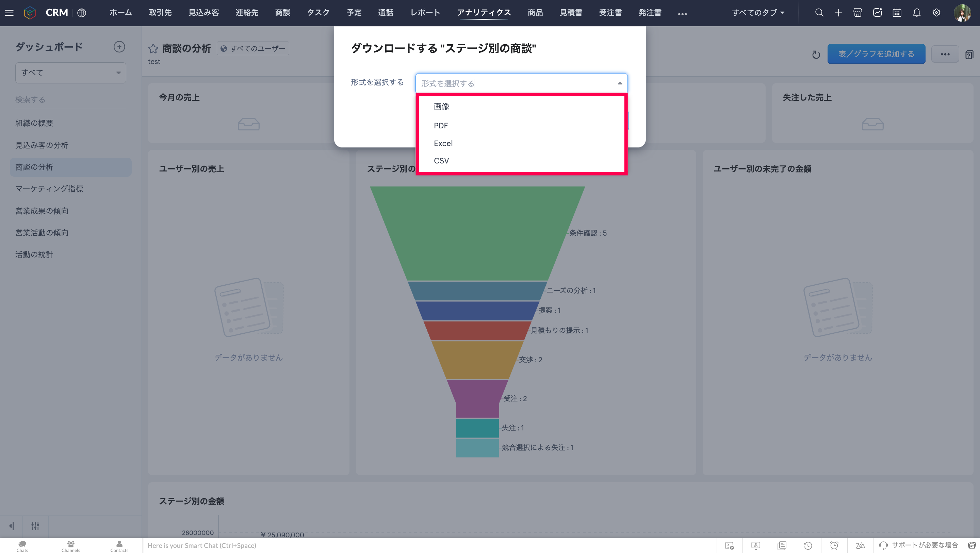The height and width of the screenshot is (553, 980).
Task: Add a new dashboard with the plus circle icon
Action: 119,46
